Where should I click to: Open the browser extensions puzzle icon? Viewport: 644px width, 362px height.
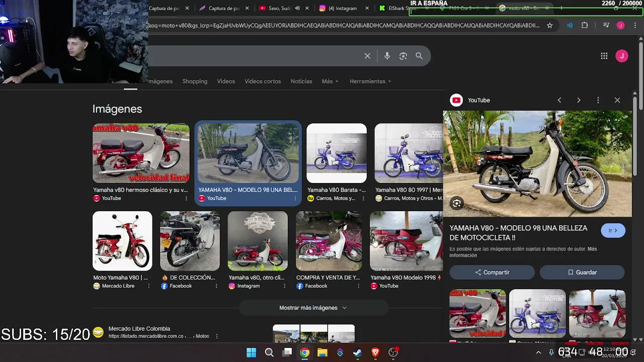tap(585, 25)
